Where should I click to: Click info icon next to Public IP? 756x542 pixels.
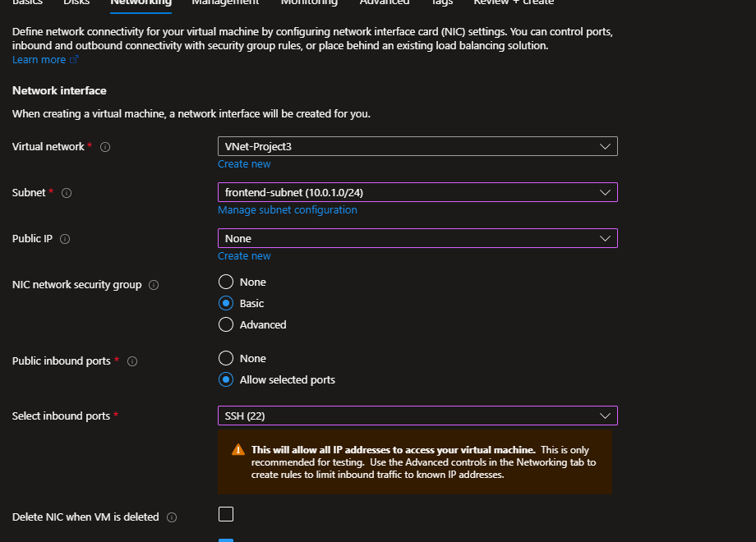(65, 239)
